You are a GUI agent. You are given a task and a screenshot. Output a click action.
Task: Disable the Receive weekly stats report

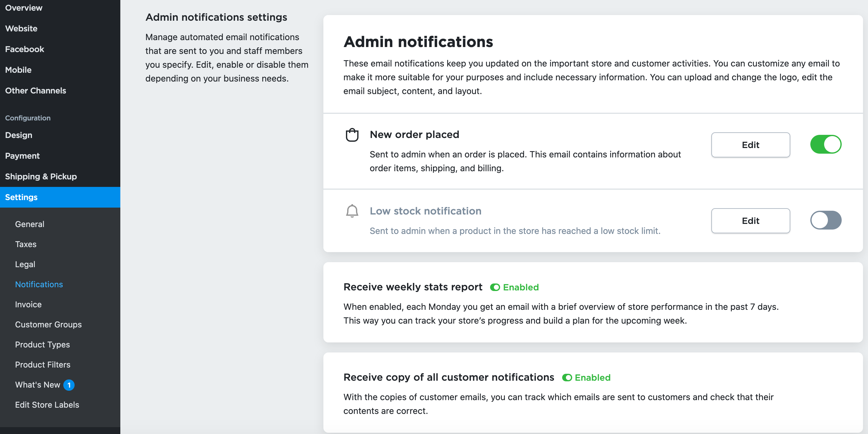click(x=494, y=287)
